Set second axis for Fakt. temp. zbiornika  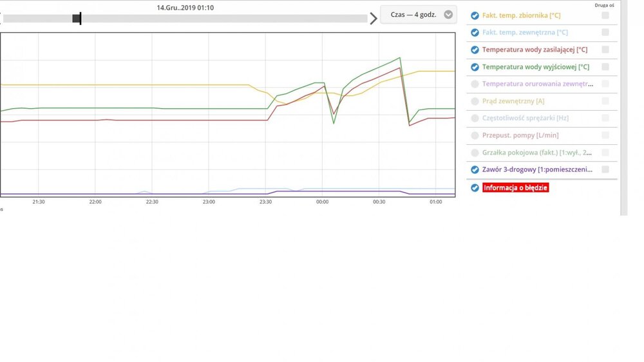tap(605, 15)
